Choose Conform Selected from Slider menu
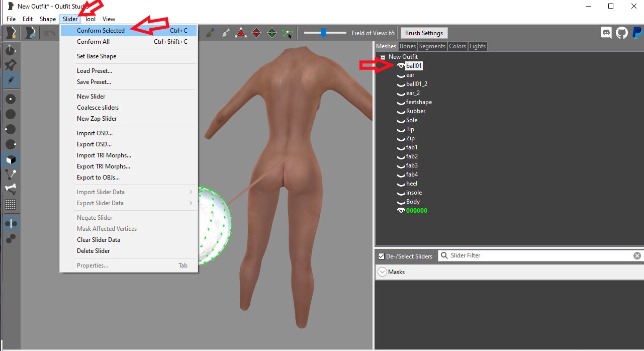The image size is (644, 351). pyautogui.click(x=129, y=31)
